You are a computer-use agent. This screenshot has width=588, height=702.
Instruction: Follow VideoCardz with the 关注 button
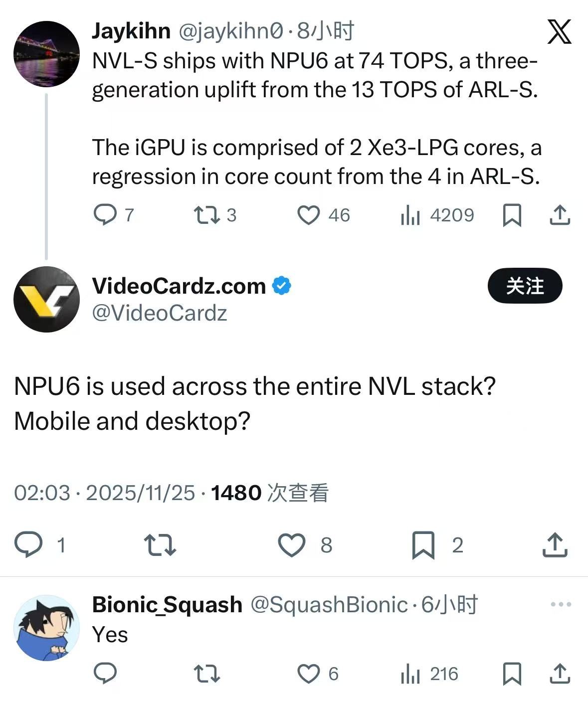pyautogui.click(x=525, y=286)
